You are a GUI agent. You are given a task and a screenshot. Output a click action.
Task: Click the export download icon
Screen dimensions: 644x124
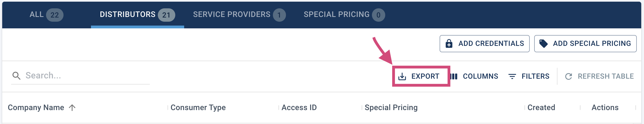pos(402,76)
